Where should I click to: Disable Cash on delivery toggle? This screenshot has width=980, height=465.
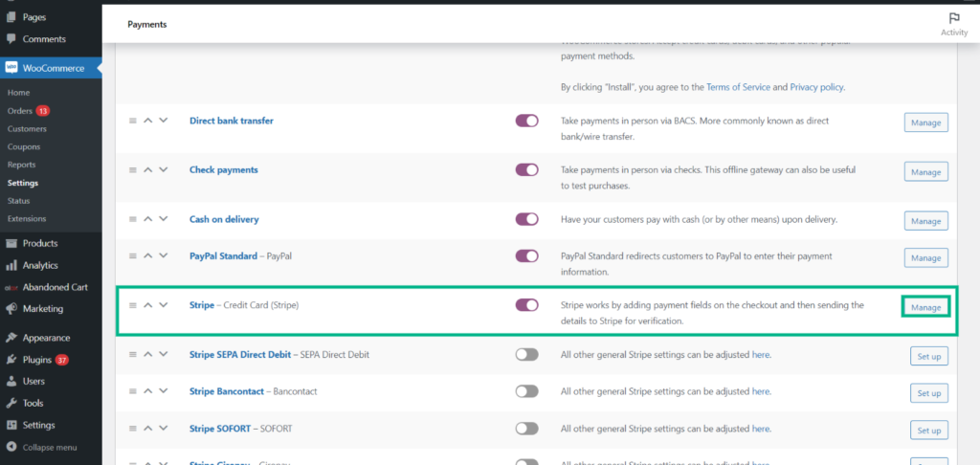click(x=527, y=219)
